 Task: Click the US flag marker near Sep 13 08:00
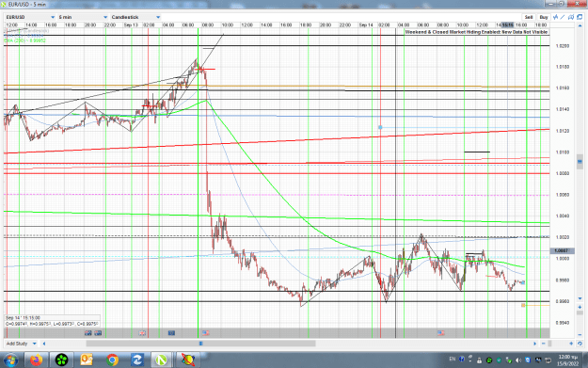[x=205, y=333]
